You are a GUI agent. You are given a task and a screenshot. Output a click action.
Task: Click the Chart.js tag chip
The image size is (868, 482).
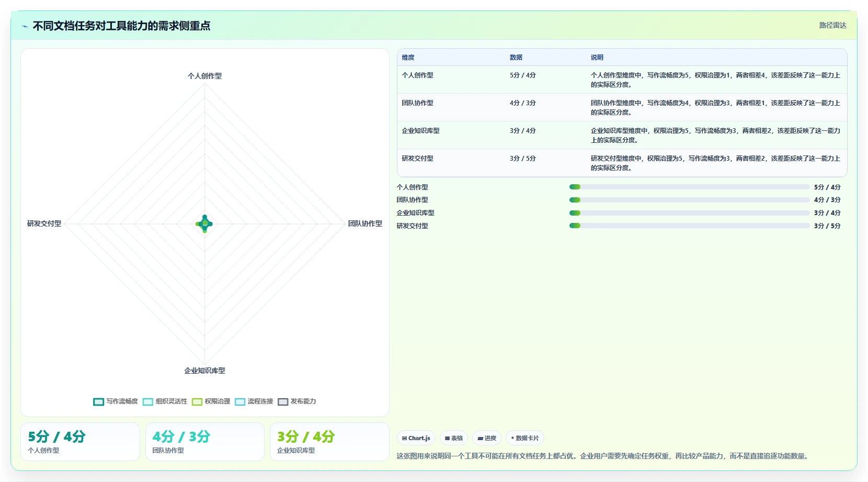coord(416,438)
